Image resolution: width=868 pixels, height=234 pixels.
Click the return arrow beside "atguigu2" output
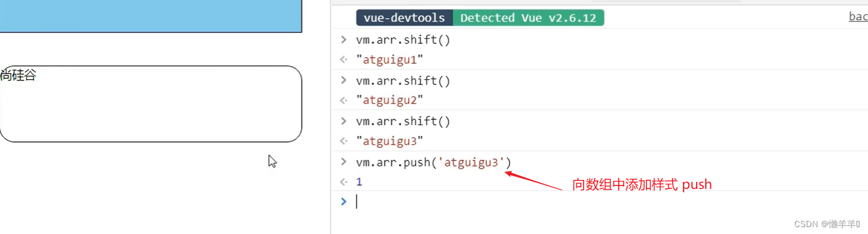tap(343, 100)
